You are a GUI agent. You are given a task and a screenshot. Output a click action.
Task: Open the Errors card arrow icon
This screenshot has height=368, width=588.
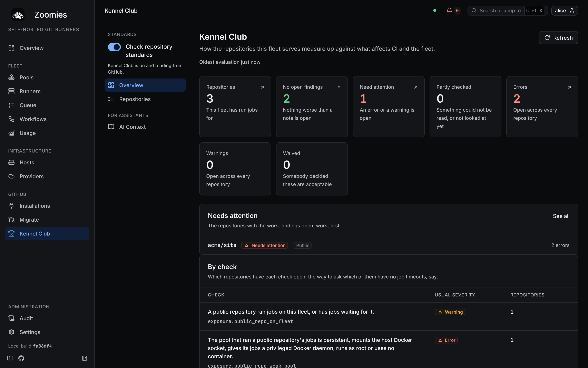[x=569, y=87]
